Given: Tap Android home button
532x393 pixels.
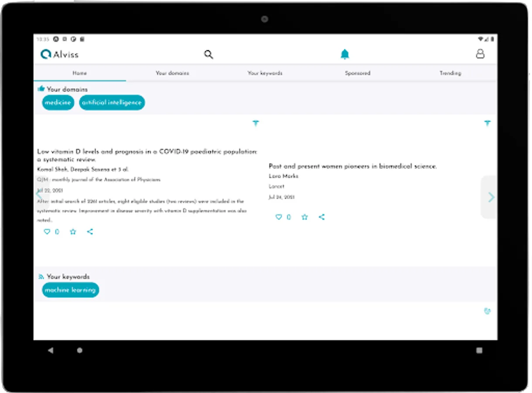Looking at the screenshot, I should pyautogui.click(x=79, y=350).
